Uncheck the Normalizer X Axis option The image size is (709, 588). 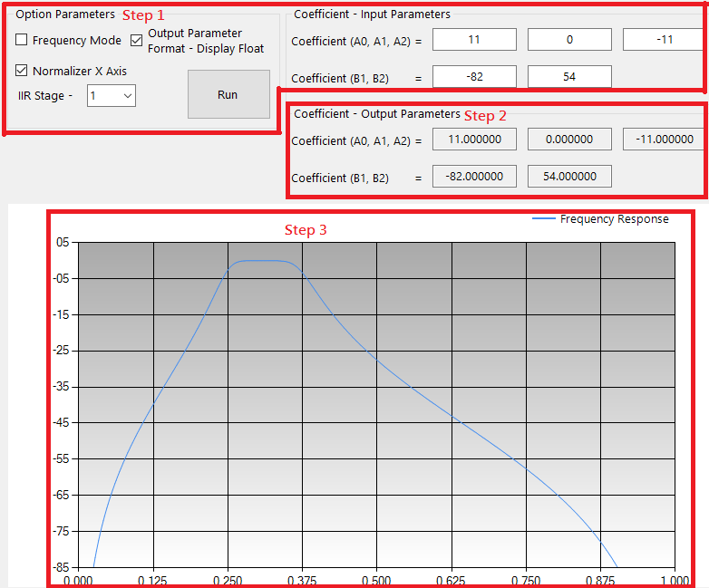click(x=23, y=71)
